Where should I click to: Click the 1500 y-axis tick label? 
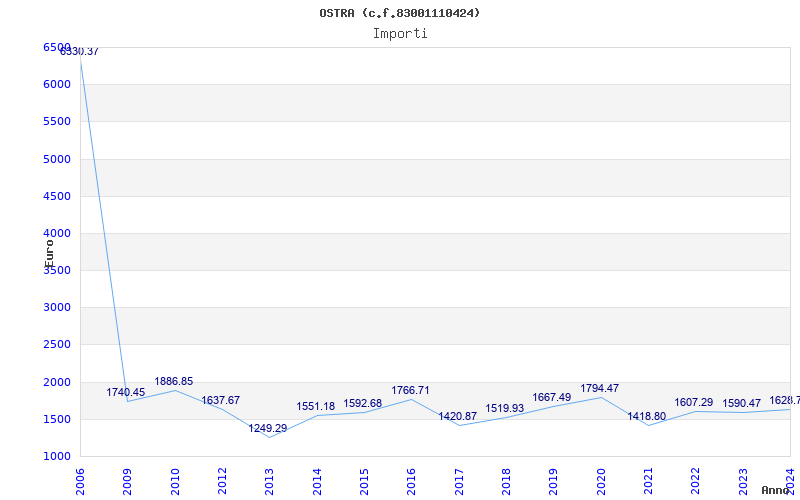pyautogui.click(x=57, y=419)
